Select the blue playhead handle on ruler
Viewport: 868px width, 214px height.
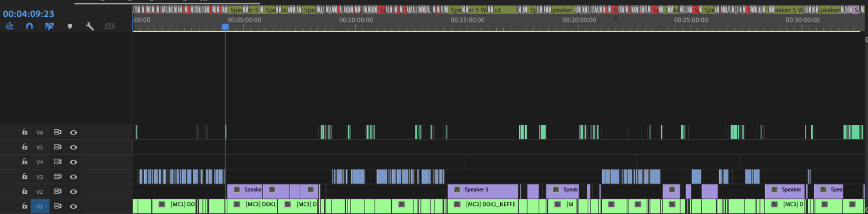pos(225,27)
